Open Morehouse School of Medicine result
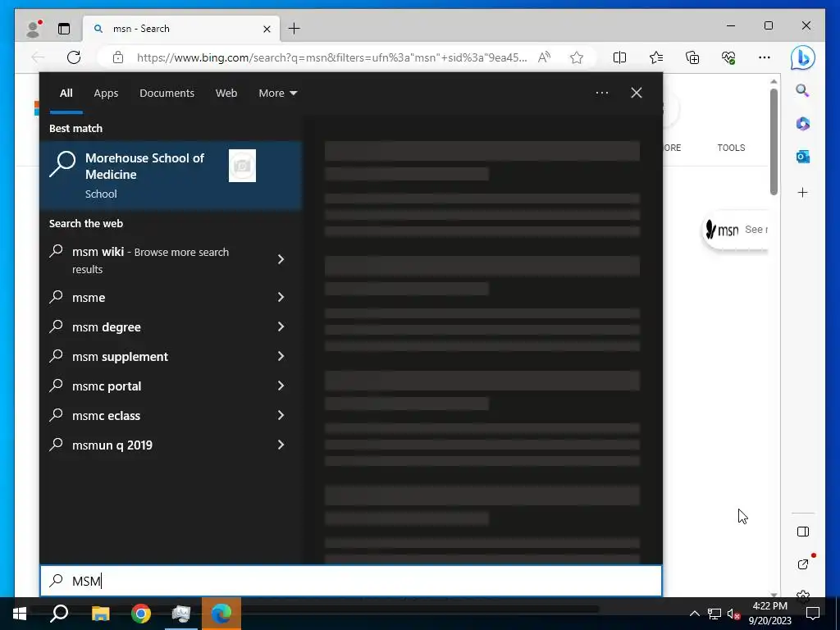The height and width of the screenshot is (630, 840). (x=171, y=176)
